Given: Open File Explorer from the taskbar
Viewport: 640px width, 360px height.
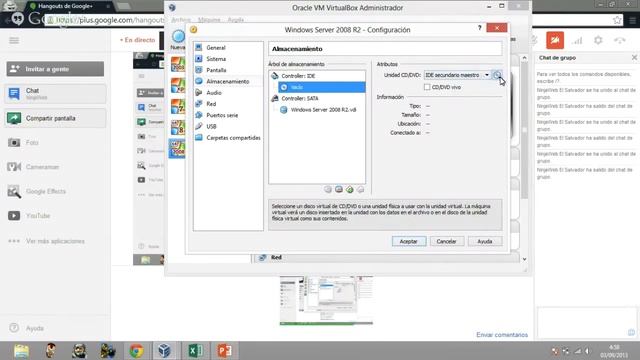Looking at the screenshot, I should [x=21, y=351].
